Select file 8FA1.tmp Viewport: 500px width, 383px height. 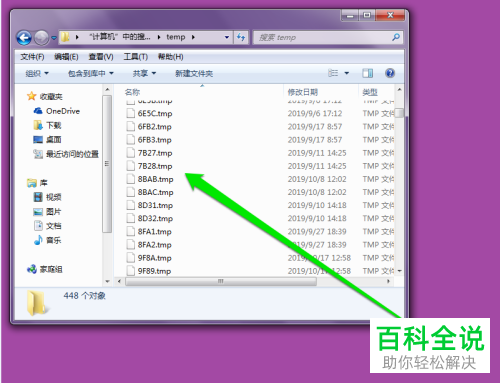(x=155, y=232)
